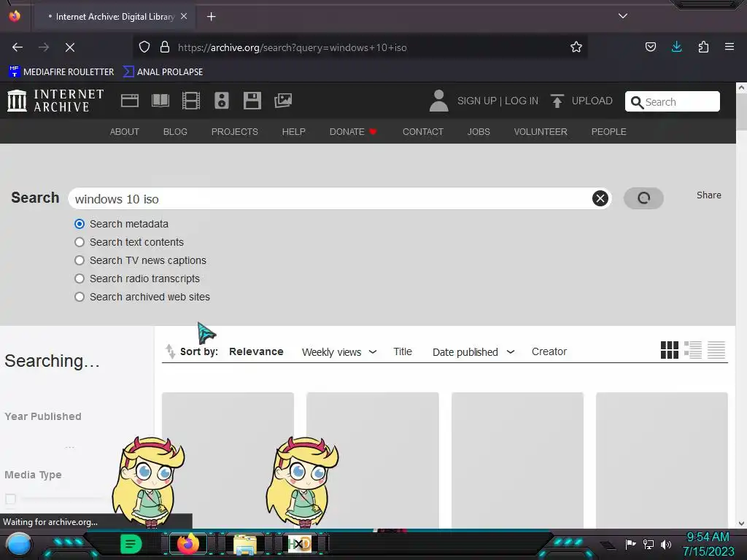
Task: Sort results by Title
Action: (403, 351)
